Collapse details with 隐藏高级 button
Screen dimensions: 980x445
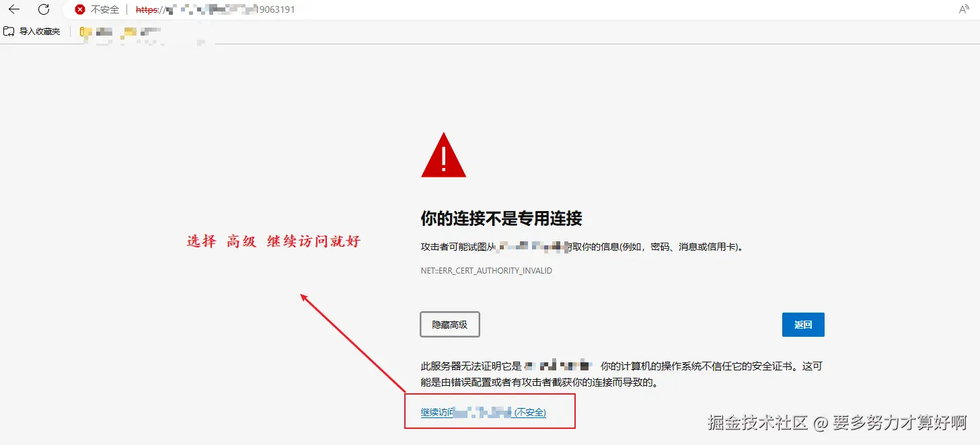(x=449, y=324)
